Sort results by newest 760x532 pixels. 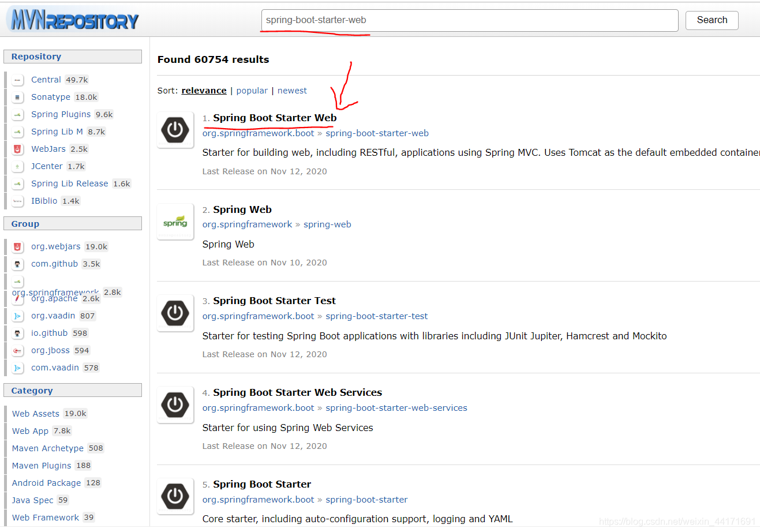(x=292, y=91)
